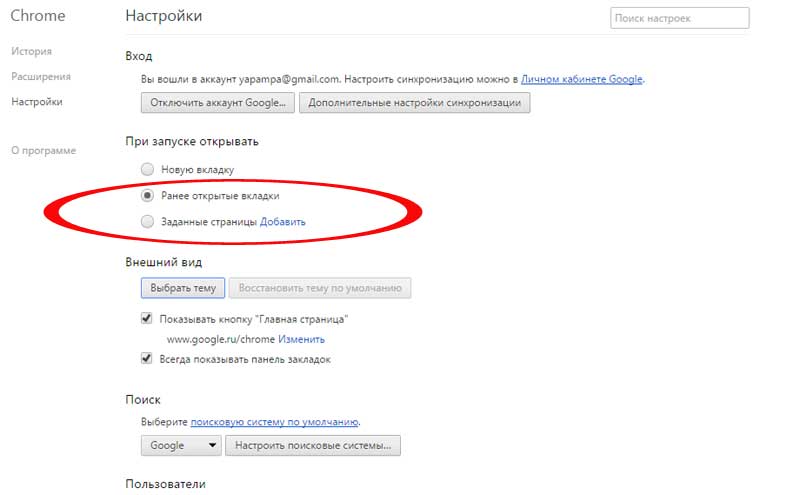
Task: Click the Изменить link for home page
Action: coord(301,339)
